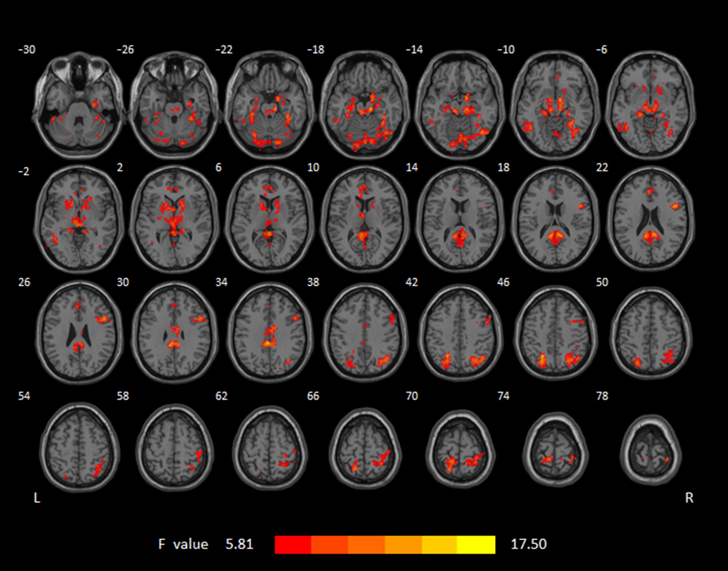Open the topmost slice labeled 78
This screenshot has height=571, width=728.
[651, 449]
